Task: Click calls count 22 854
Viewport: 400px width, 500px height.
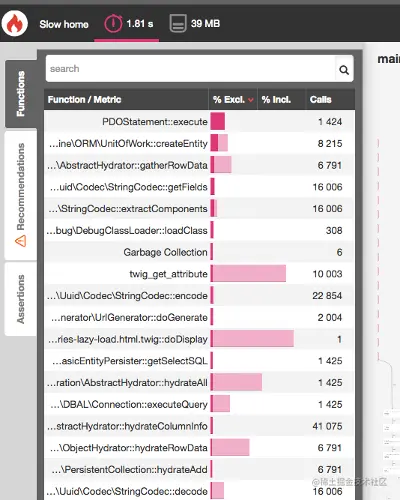Action: pos(327,295)
